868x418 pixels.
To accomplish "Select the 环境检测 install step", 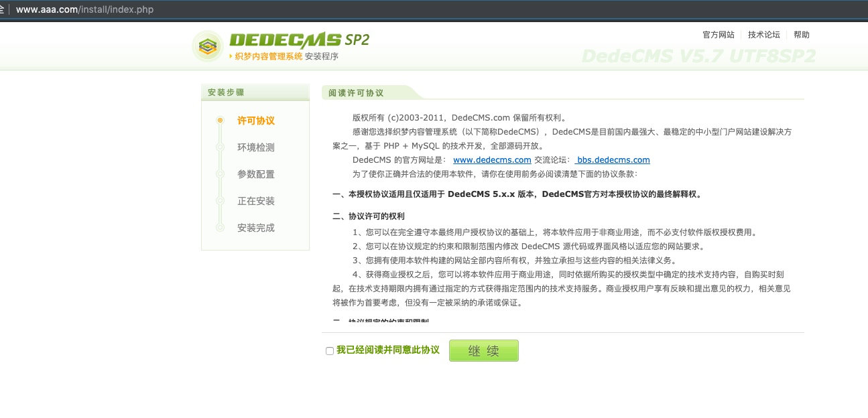I will pos(256,147).
